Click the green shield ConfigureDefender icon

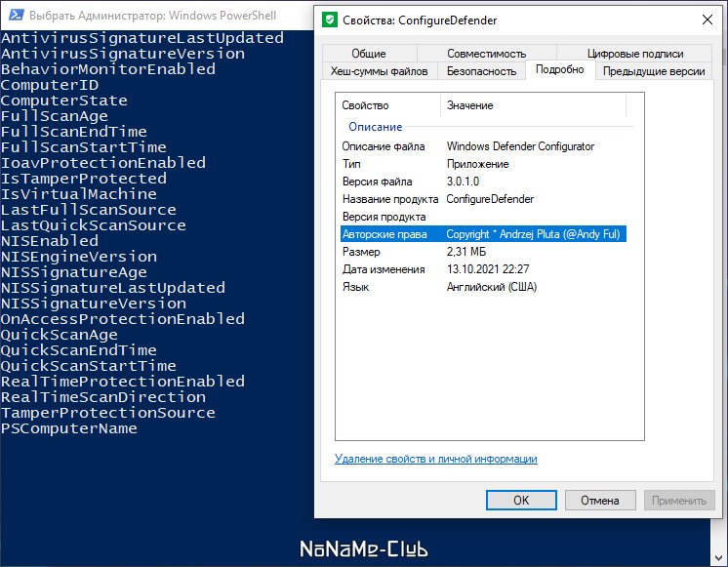pos(329,20)
